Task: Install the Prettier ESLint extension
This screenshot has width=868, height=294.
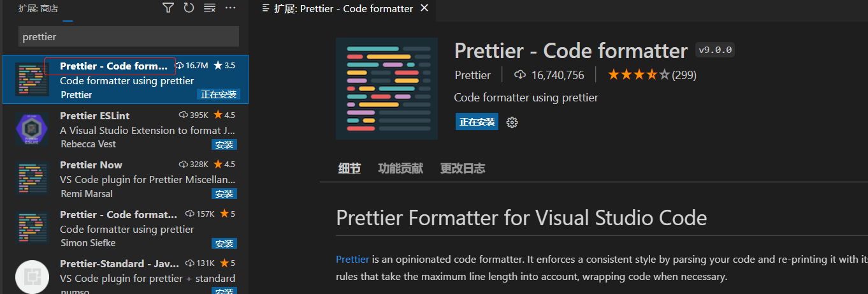Action: click(x=224, y=144)
